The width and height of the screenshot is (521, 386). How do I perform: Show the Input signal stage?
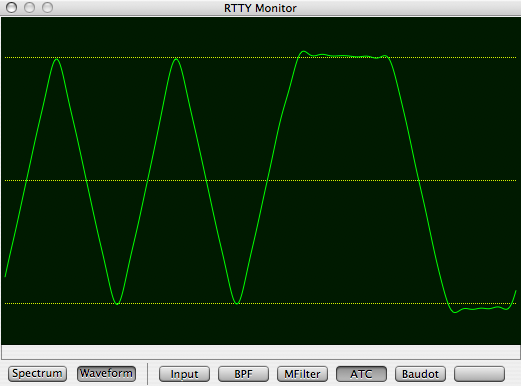[x=184, y=374]
